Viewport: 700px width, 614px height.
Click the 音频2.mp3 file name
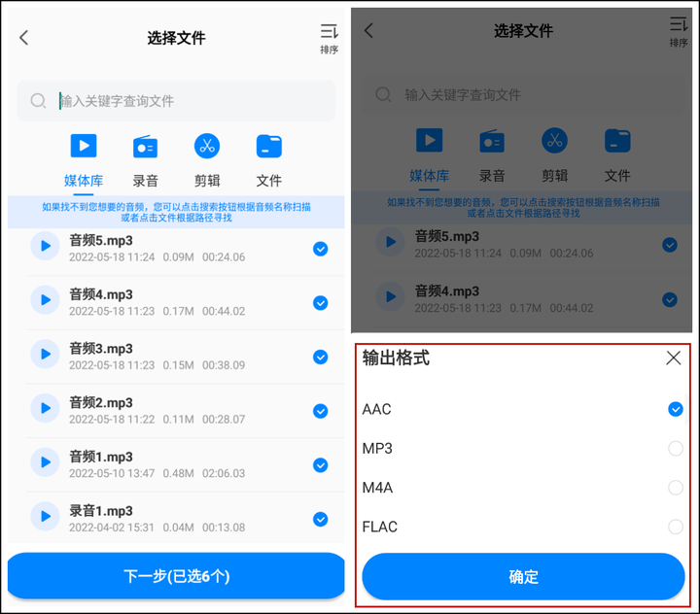pyautogui.click(x=101, y=402)
